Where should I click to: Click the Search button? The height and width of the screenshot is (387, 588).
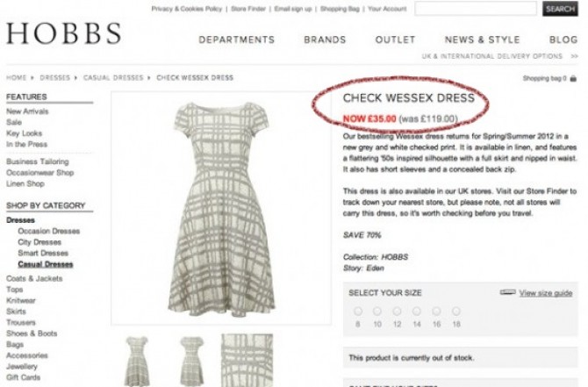[560, 9]
